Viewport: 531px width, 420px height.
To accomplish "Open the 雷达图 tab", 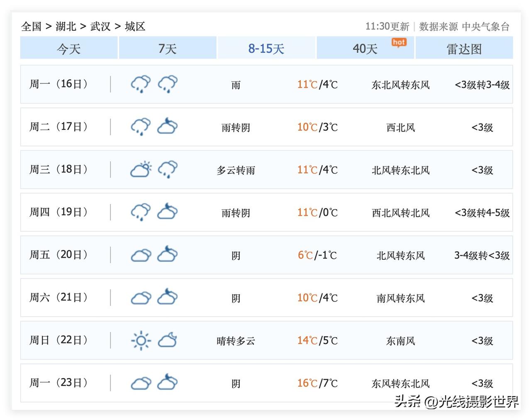I will pos(464,48).
